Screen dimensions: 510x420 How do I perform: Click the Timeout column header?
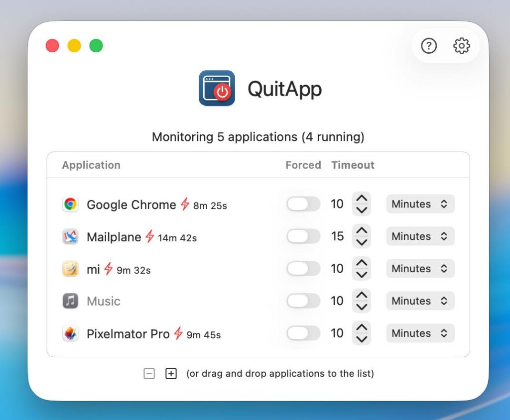[353, 165]
